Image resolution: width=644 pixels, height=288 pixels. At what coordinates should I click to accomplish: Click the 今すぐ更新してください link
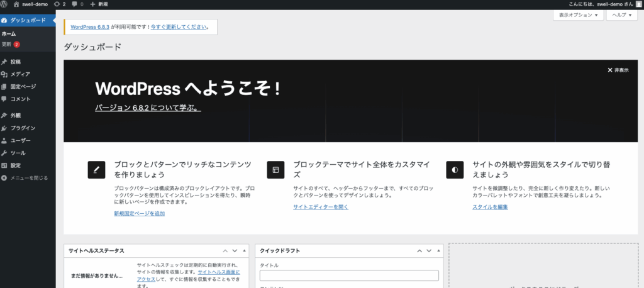(178, 27)
